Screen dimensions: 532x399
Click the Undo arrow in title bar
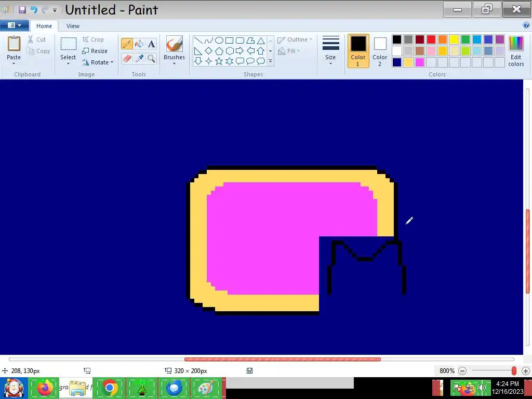[x=34, y=10]
